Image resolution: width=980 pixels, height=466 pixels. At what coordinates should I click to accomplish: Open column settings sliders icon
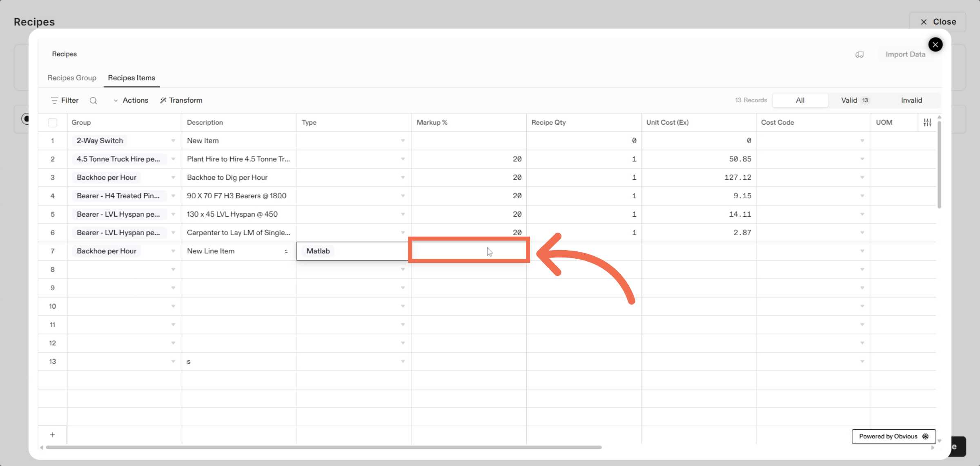pyautogui.click(x=927, y=122)
